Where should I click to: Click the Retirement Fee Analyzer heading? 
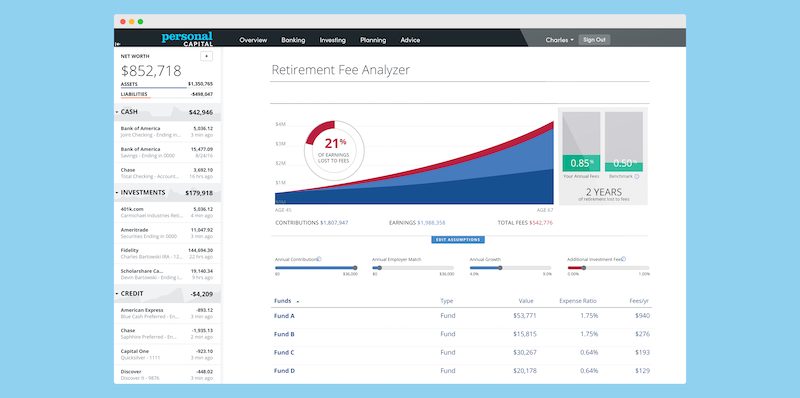point(340,70)
